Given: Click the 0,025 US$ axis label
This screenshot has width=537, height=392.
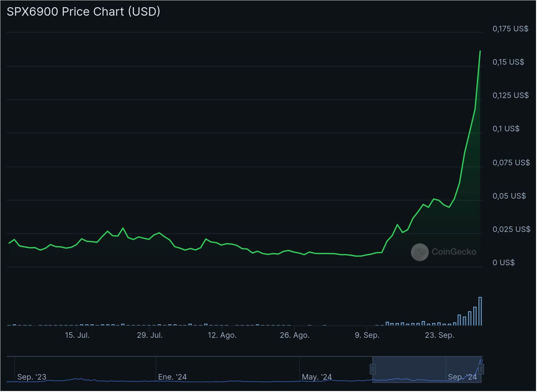Looking at the screenshot, I should point(512,229).
